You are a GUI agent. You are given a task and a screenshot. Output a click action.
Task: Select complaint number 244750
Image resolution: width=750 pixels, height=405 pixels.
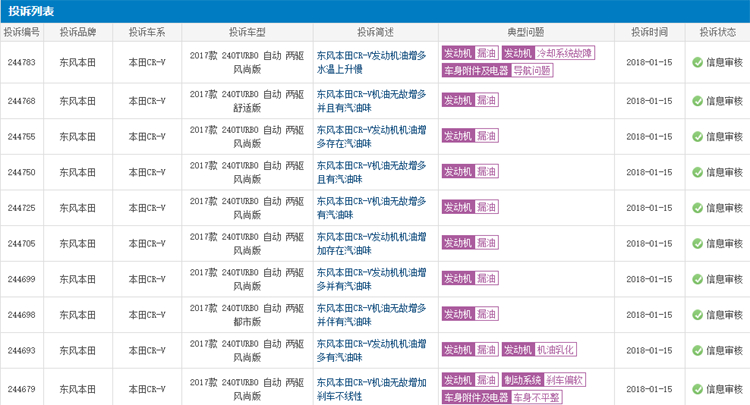tap(22, 172)
